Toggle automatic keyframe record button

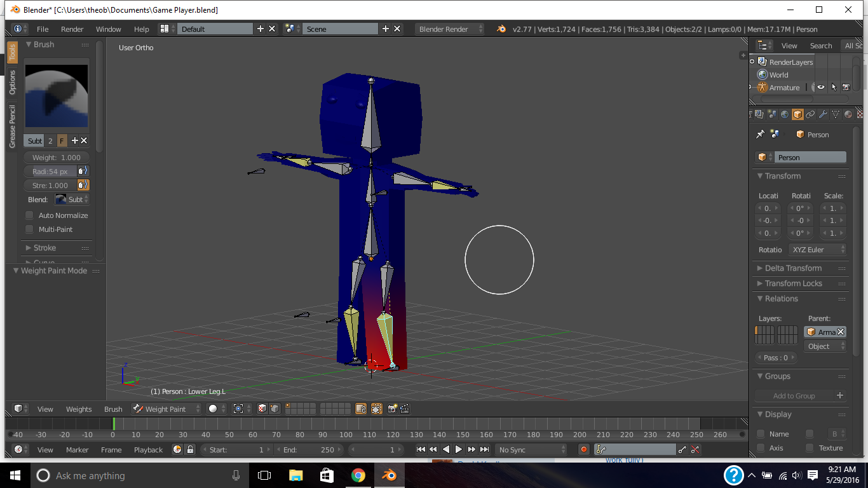[x=584, y=449]
